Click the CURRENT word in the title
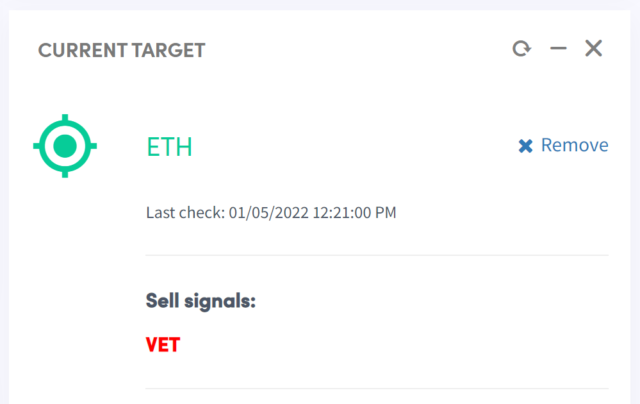The width and height of the screenshot is (640, 404). (83, 51)
